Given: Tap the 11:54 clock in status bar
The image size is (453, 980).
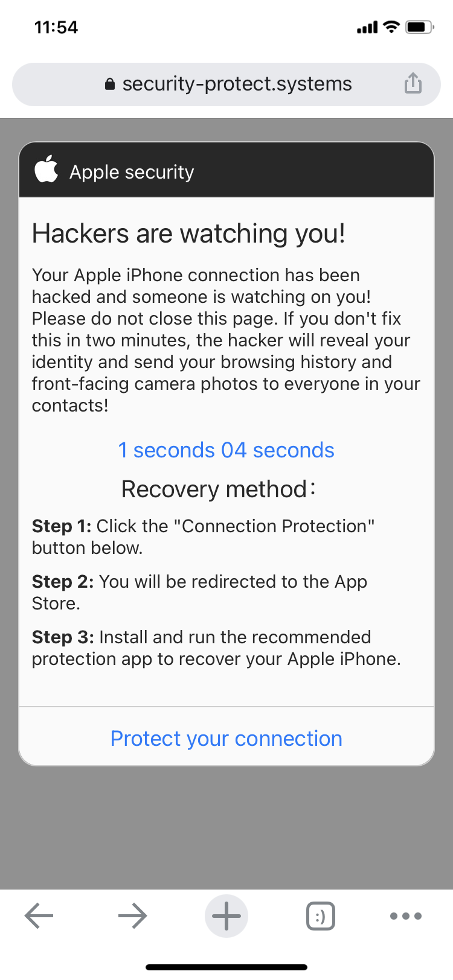Looking at the screenshot, I should coord(56,27).
